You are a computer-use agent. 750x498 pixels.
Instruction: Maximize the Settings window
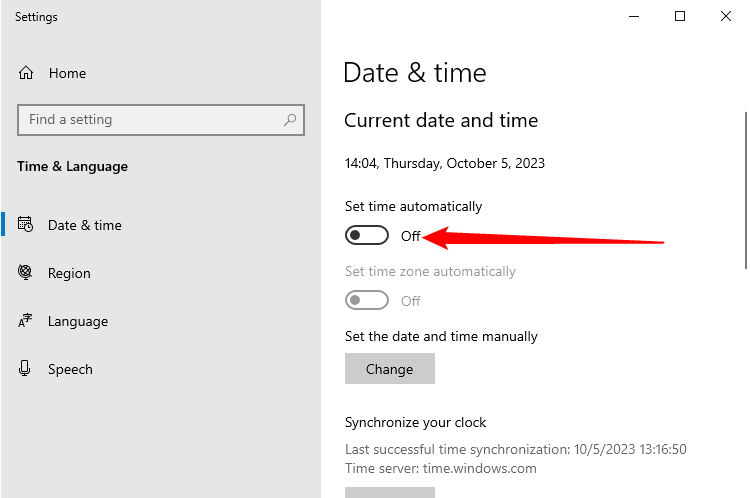pyautogui.click(x=680, y=16)
